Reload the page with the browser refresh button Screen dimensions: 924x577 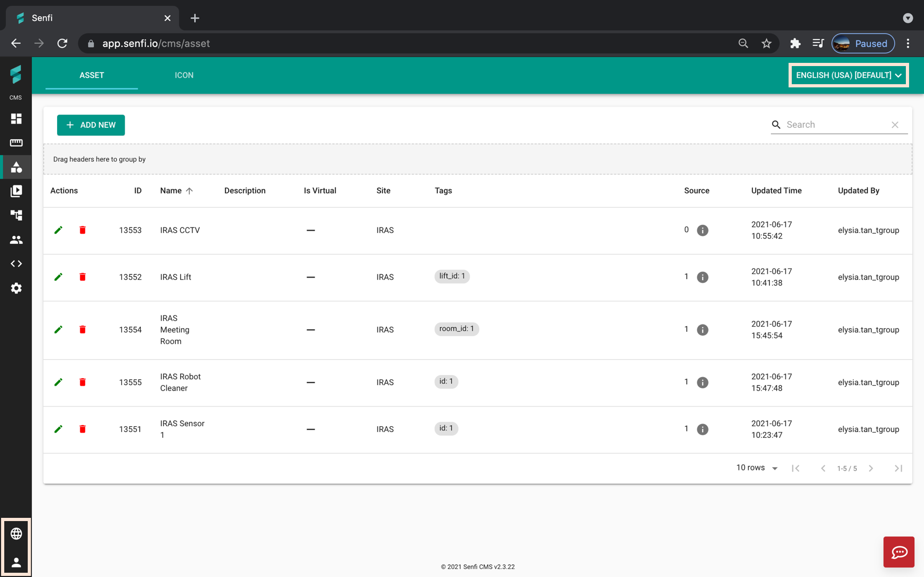pyautogui.click(x=62, y=44)
